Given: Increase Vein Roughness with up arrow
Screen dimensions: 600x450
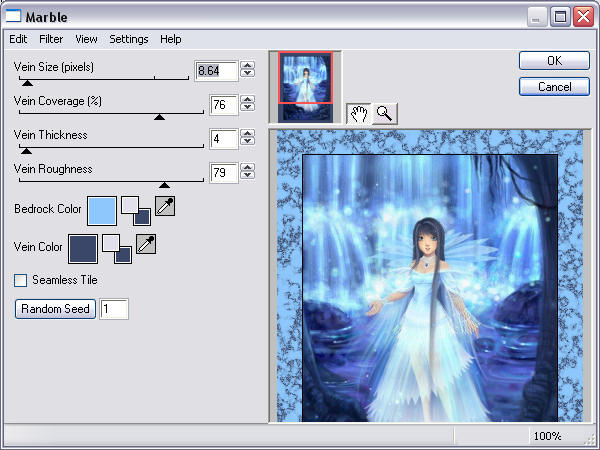Looking at the screenshot, I should tap(248, 167).
